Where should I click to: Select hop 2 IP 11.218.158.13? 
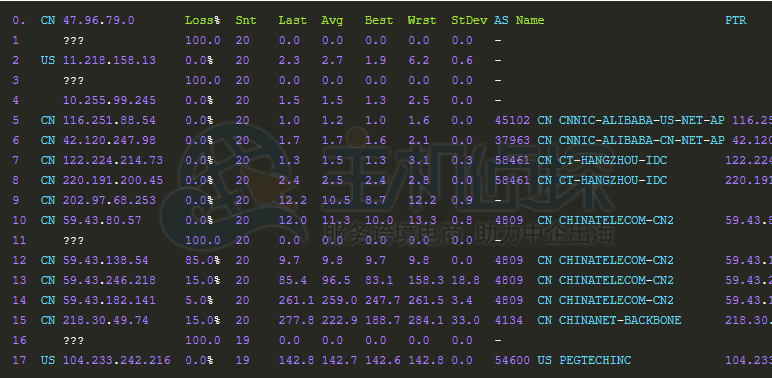109,61
